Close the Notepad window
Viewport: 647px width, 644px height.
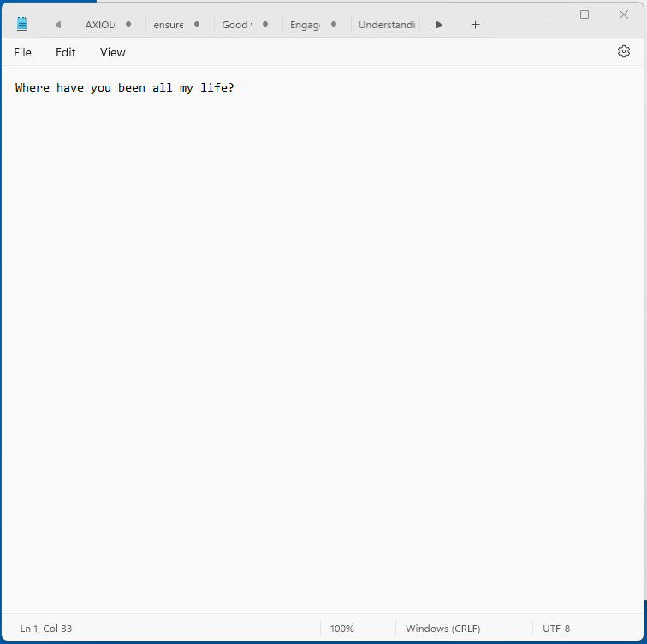624,15
